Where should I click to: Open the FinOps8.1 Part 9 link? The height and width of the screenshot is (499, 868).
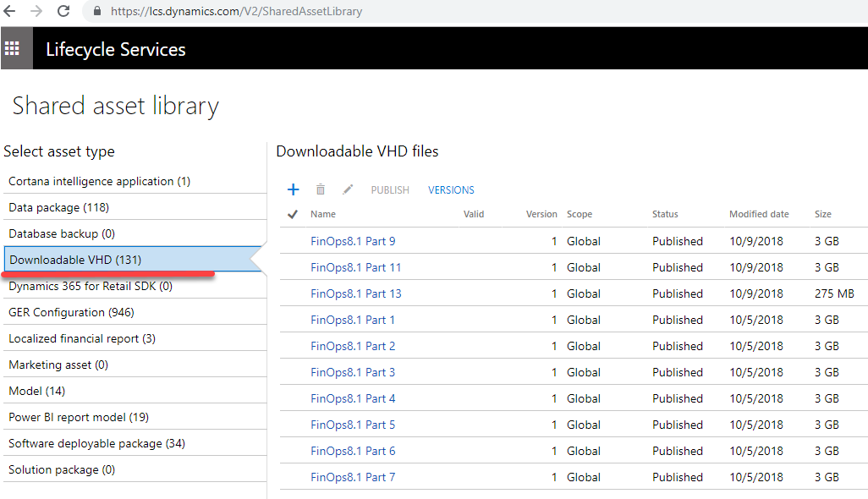tap(353, 241)
